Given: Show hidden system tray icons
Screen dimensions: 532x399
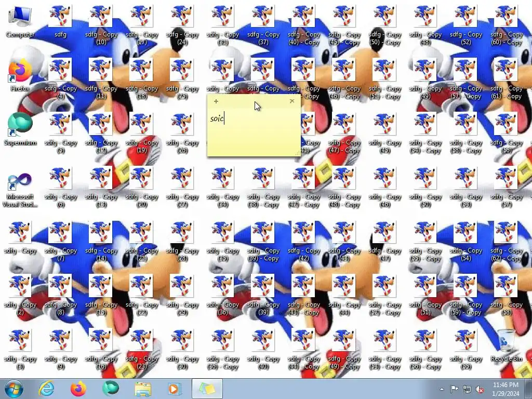Looking at the screenshot, I should point(442,389).
